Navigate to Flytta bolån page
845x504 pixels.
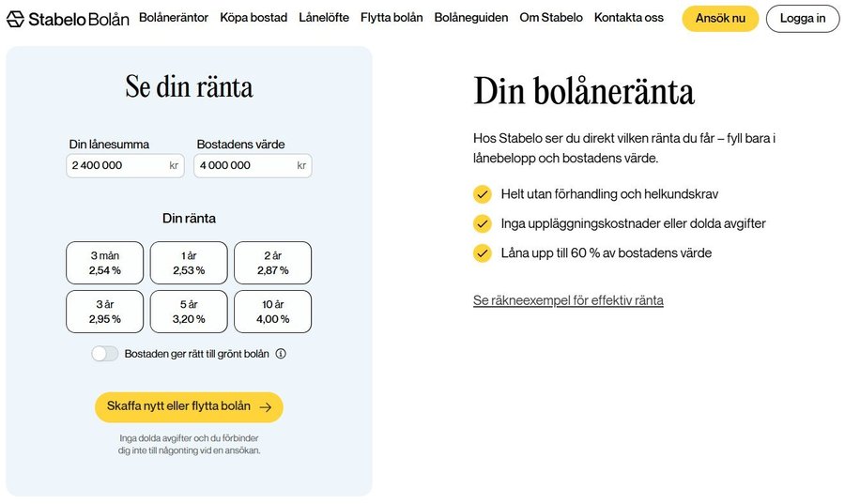point(392,18)
